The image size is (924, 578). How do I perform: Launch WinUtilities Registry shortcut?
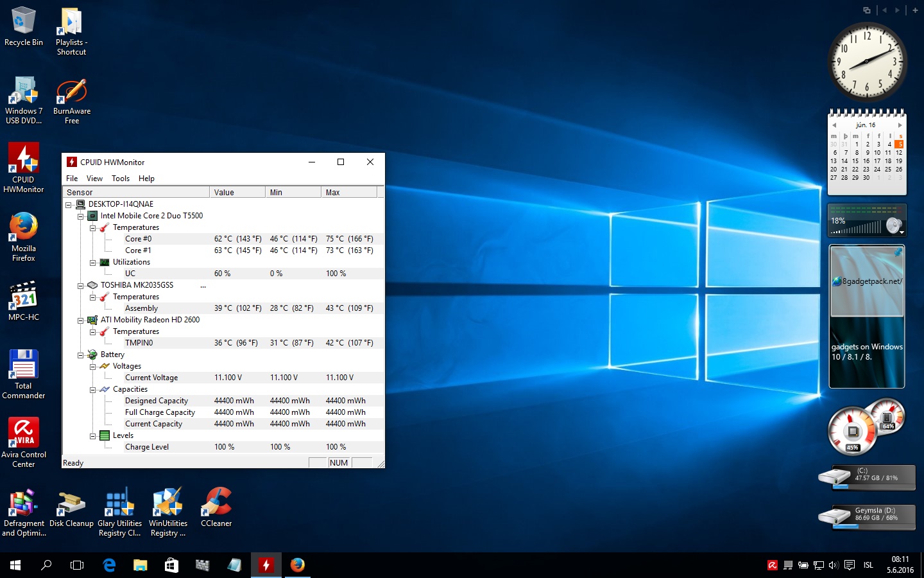tap(167, 512)
